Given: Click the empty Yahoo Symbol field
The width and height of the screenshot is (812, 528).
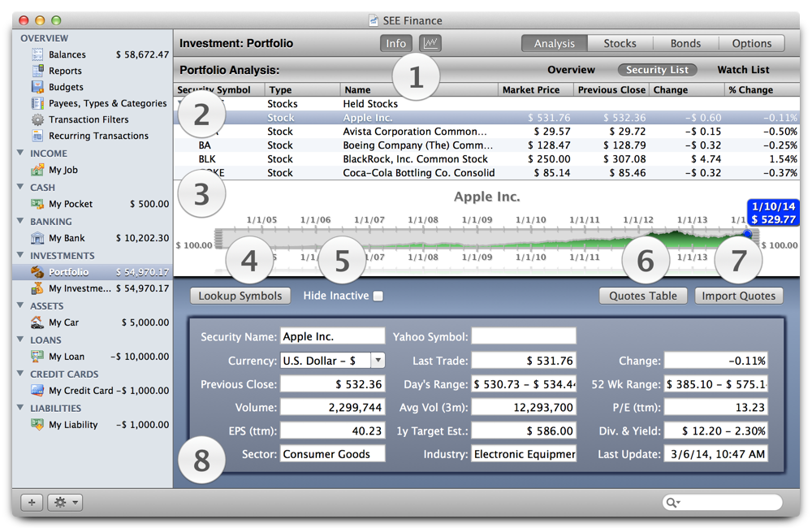Looking at the screenshot, I should click(524, 336).
